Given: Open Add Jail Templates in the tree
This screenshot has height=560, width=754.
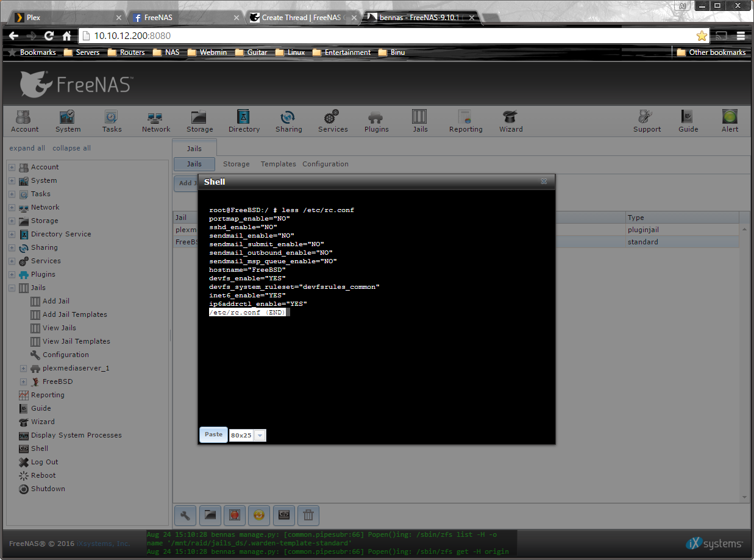Looking at the screenshot, I should [x=75, y=314].
